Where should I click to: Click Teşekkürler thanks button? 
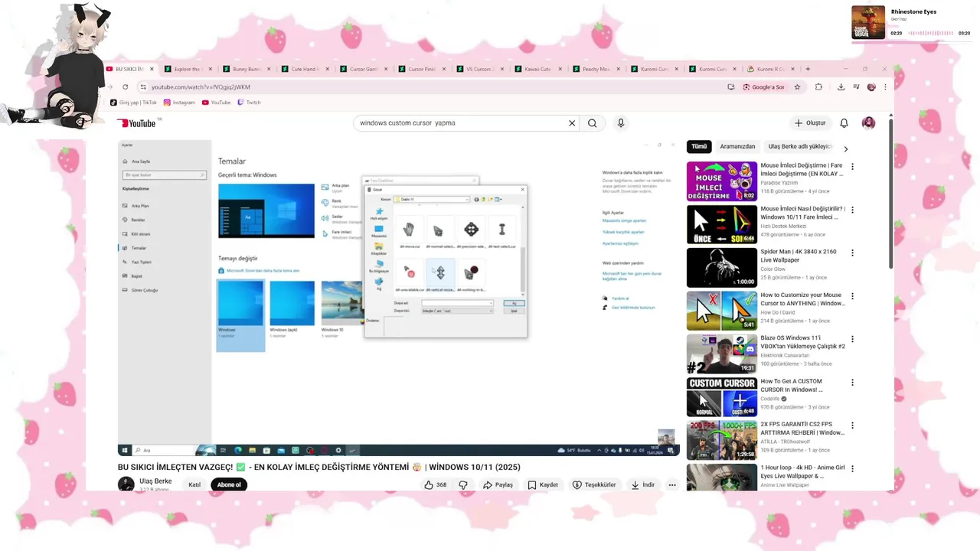[x=595, y=484]
